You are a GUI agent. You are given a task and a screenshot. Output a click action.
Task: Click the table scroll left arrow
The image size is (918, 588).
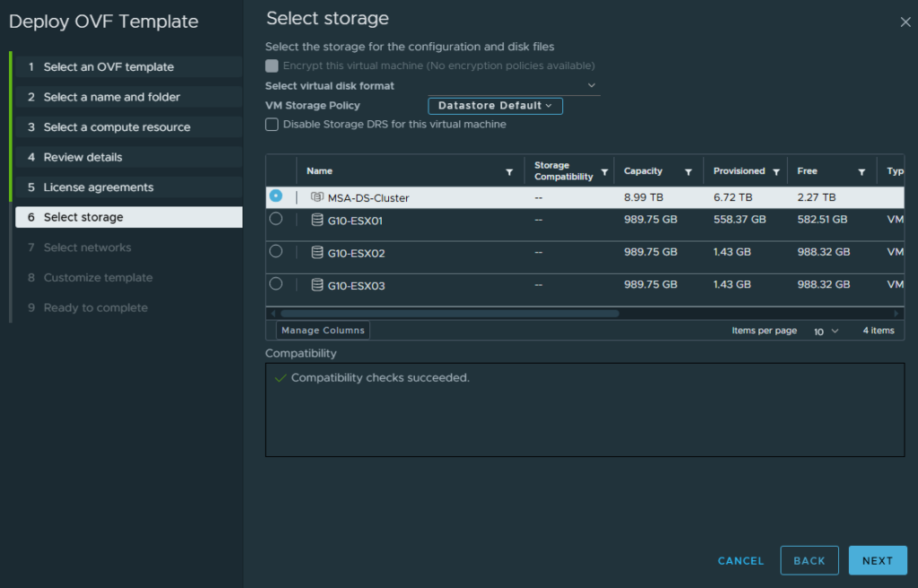point(273,314)
